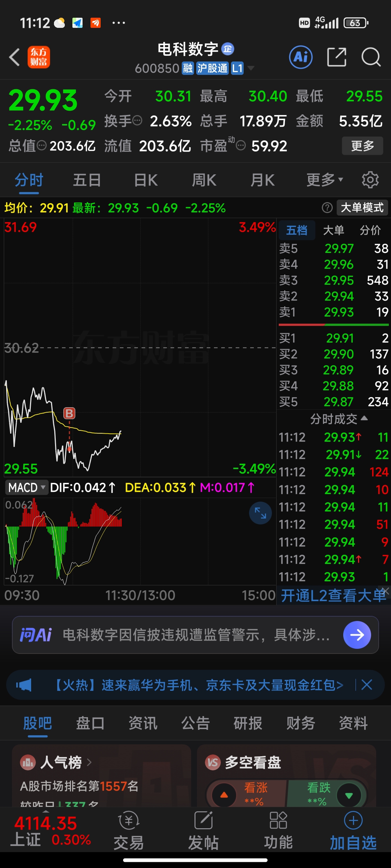The image size is (391, 868).
Task: Tap the phone battery indicator
Action: click(x=356, y=23)
